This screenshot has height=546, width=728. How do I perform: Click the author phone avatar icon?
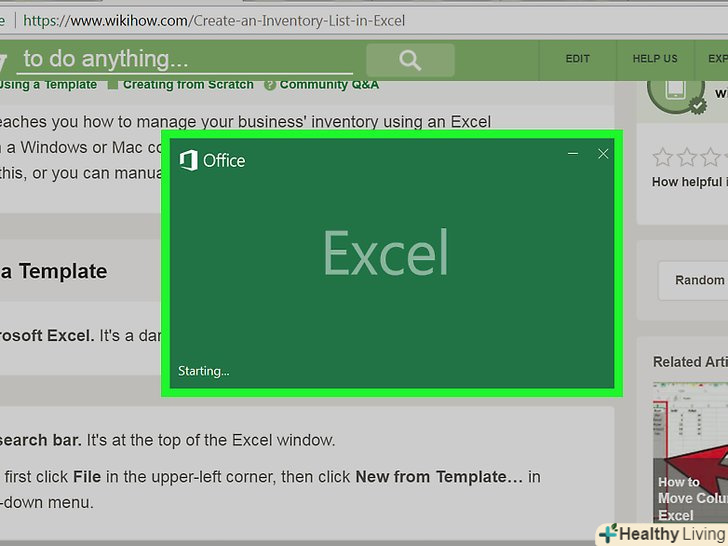pos(676,93)
